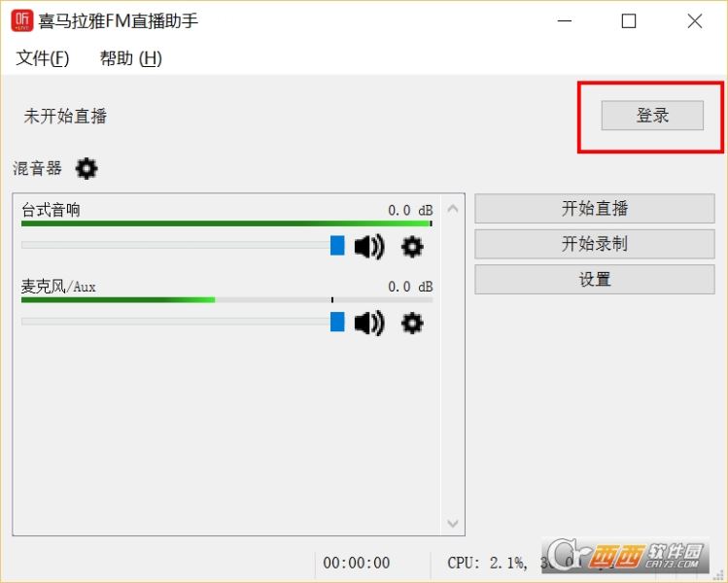Click the 麦克风/Aux volume slider handle
Image resolution: width=728 pixels, height=583 pixels.
click(x=337, y=322)
